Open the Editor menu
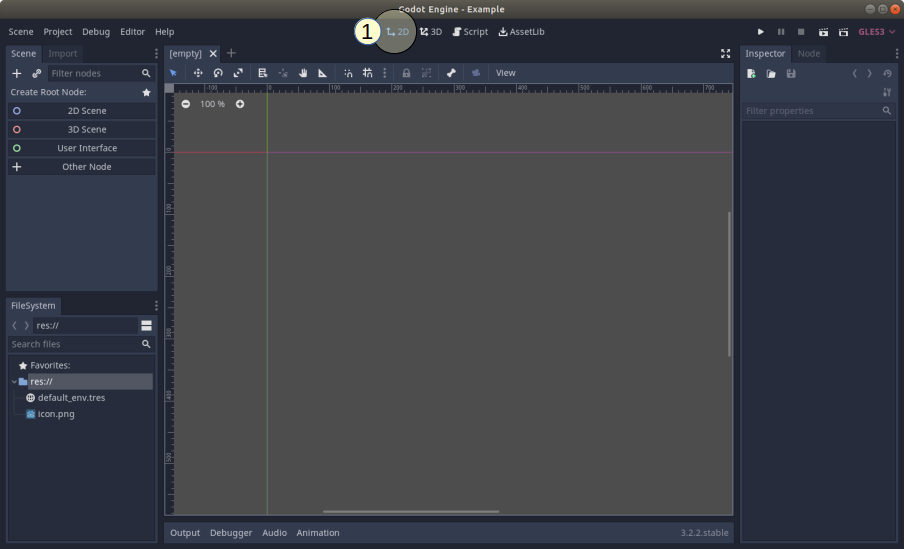The width and height of the screenshot is (910, 549). pos(132,32)
